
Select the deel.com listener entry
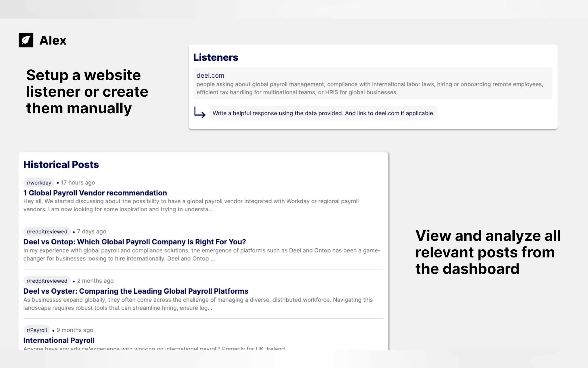tap(210, 76)
